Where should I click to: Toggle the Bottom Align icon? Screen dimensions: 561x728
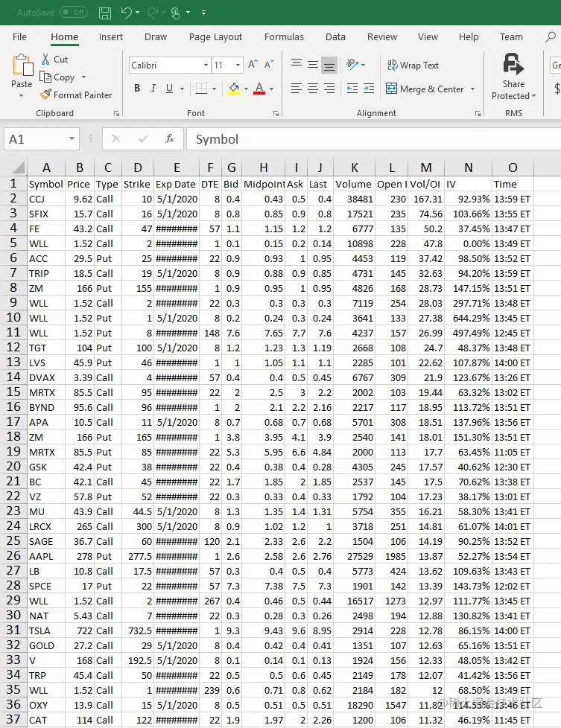[329, 65]
